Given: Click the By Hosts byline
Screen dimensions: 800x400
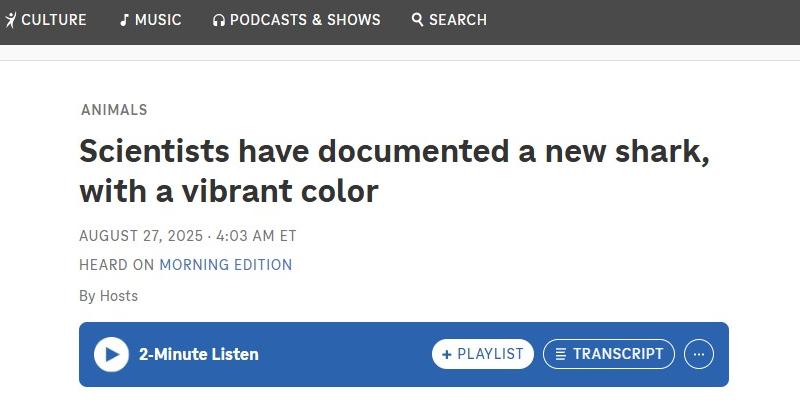Looking at the screenshot, I should 108,296.
